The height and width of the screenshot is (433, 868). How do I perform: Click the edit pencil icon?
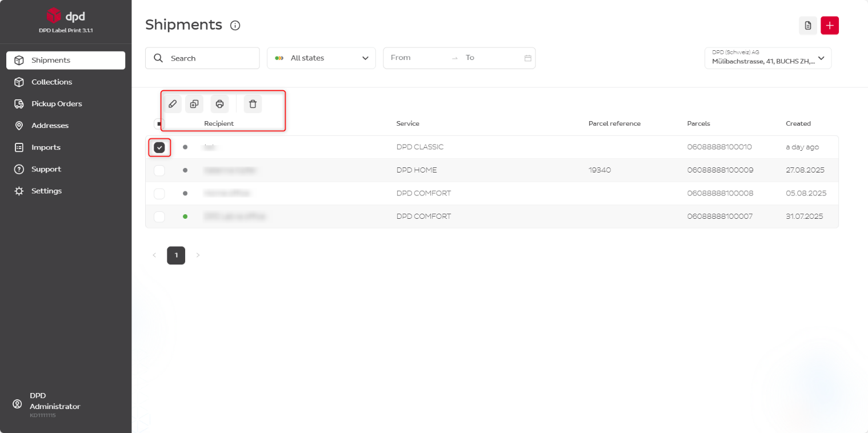[173, 104]
